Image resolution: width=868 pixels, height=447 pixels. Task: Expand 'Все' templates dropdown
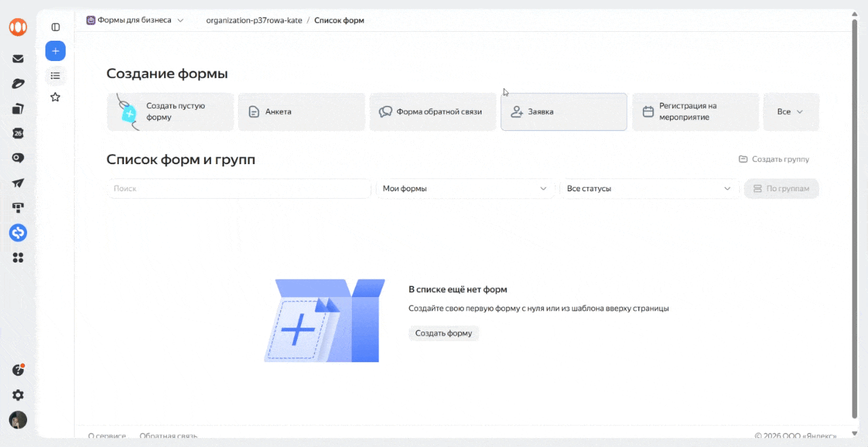pos(791,112)
